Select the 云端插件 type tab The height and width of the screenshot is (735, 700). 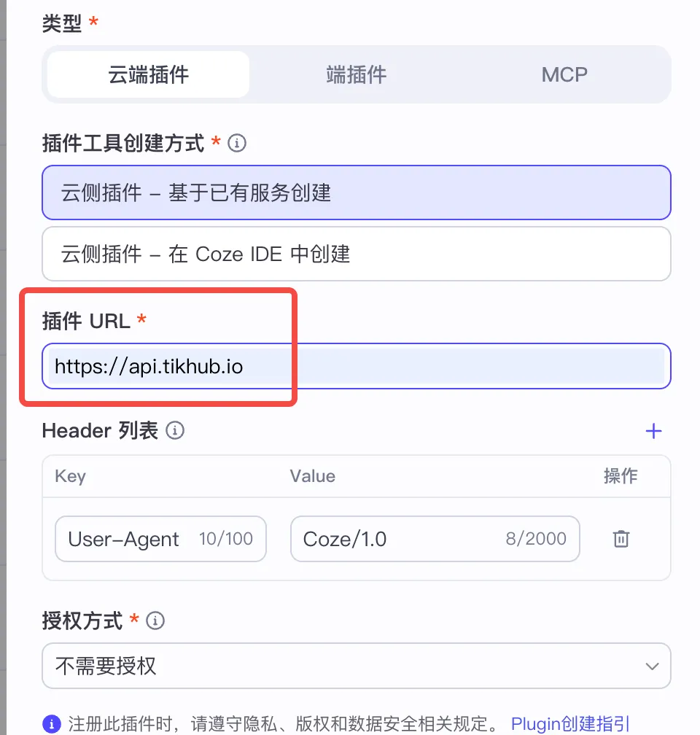coord(148,74)
